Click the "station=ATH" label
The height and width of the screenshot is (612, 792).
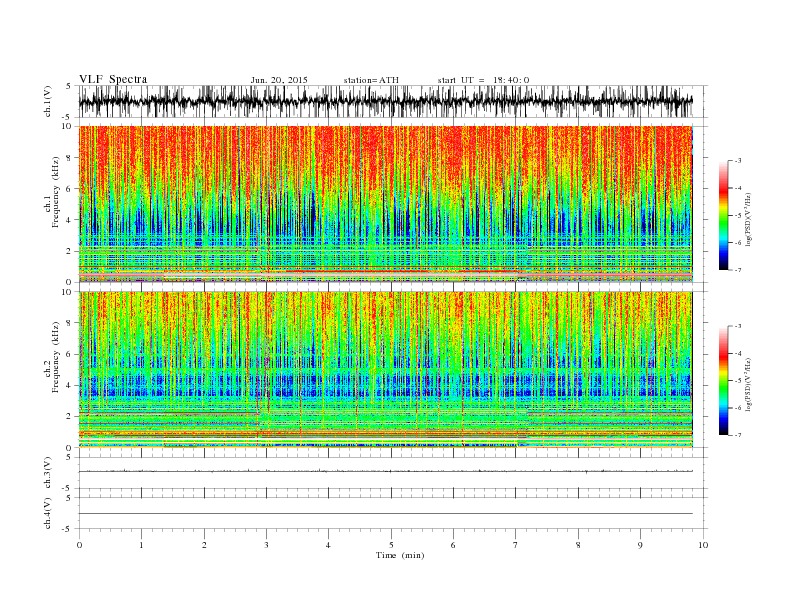(371, 80)
